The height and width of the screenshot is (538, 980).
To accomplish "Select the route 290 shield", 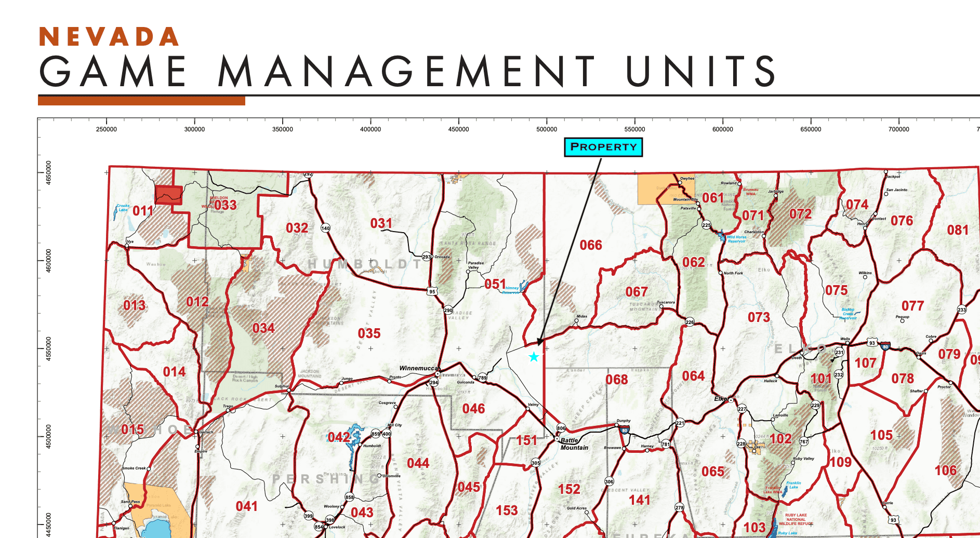I will [448, 311].
